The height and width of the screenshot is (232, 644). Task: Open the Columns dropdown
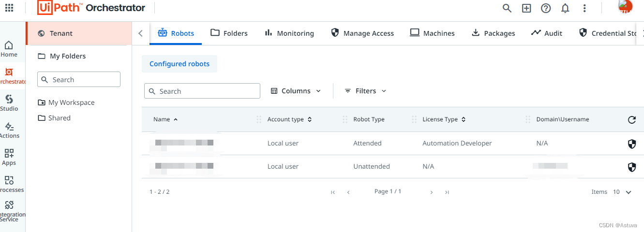[296, 91]
